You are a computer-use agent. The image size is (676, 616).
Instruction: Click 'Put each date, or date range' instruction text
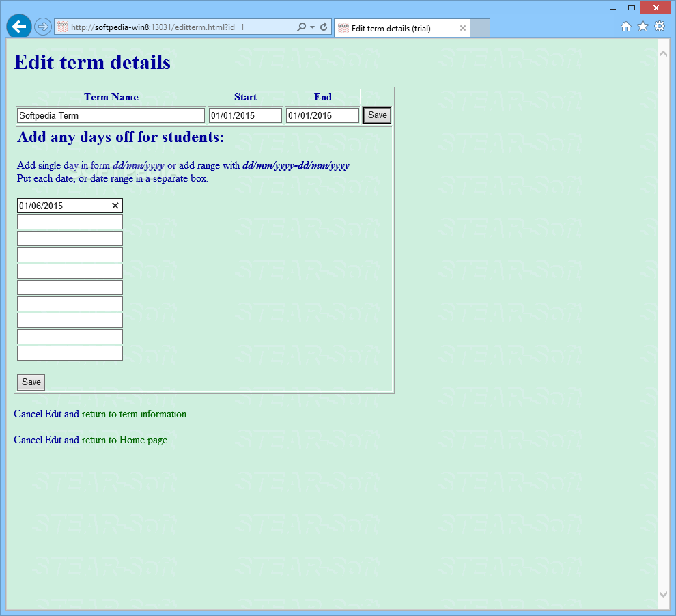tap(113, 178)
